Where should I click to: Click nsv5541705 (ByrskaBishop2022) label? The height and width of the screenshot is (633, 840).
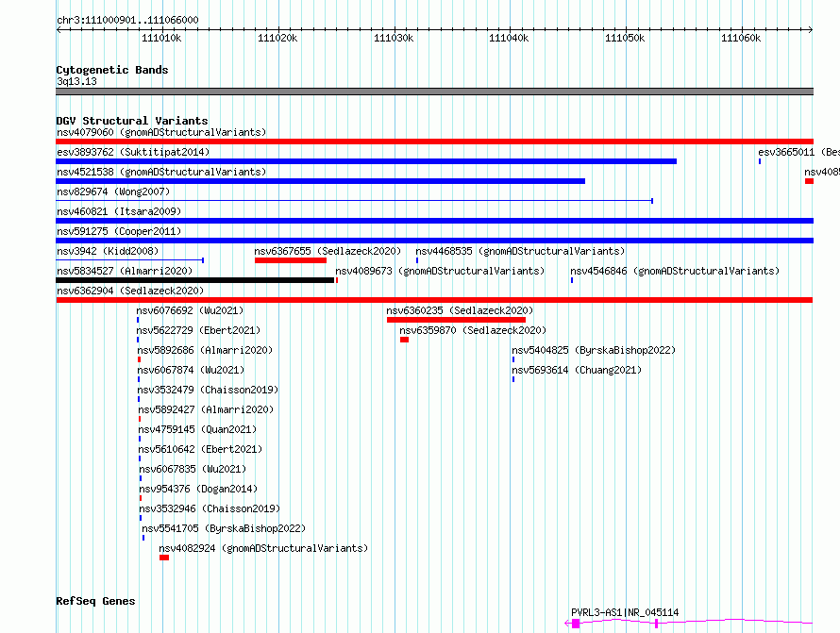(x=224, y=528)
